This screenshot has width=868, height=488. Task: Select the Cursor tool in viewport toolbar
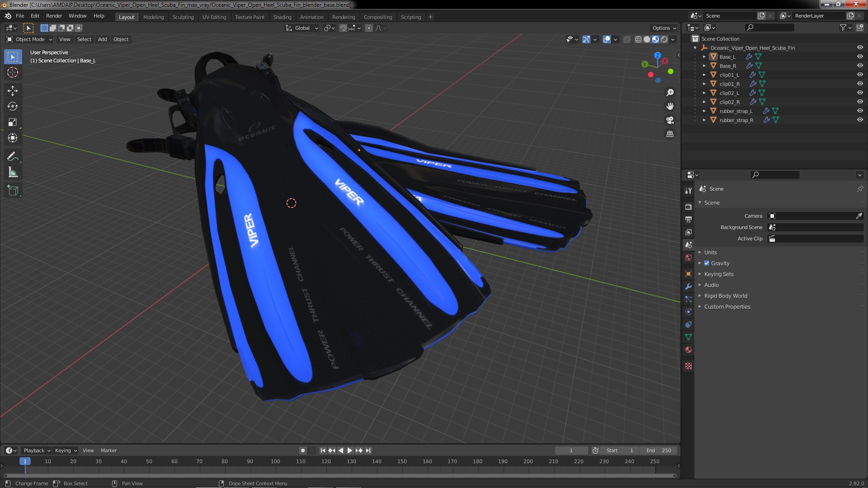[x=13, y=72]
